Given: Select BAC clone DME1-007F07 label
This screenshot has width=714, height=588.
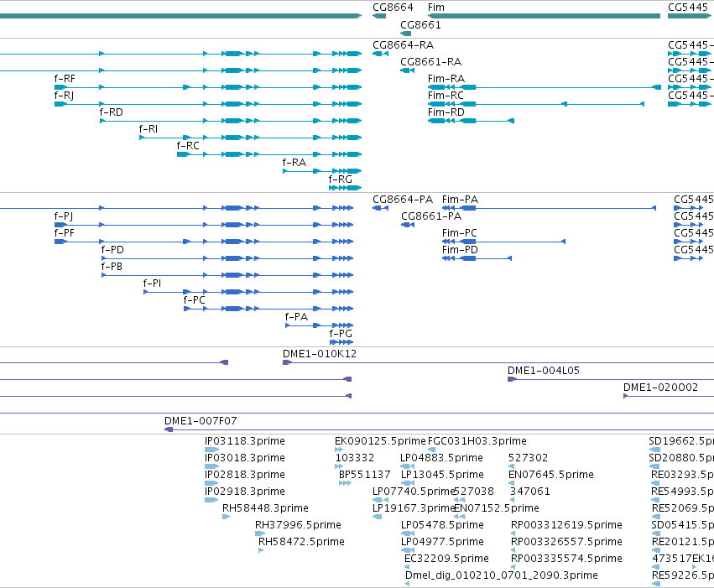Looking at the screenshot, I should (x=201, y=421).
